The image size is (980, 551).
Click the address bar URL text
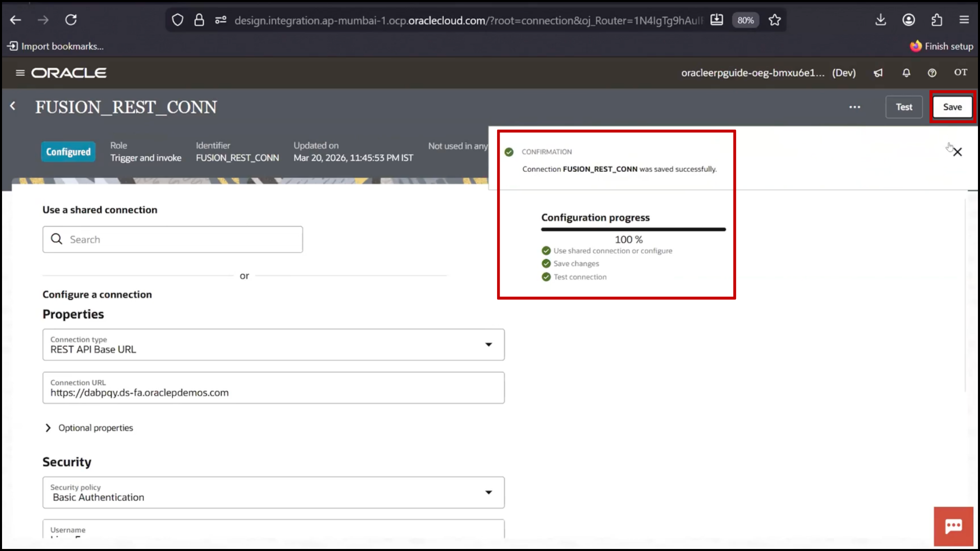pos(469,20)
